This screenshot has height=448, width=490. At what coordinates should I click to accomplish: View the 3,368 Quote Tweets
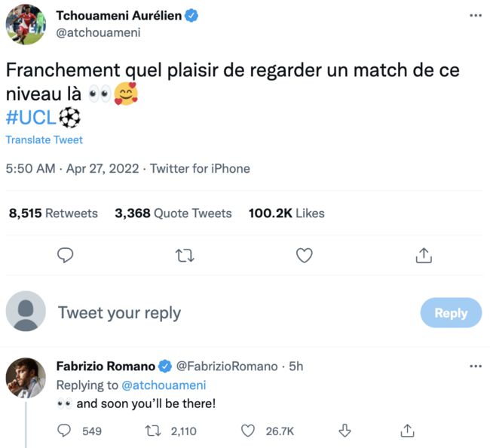click(173, 213)
